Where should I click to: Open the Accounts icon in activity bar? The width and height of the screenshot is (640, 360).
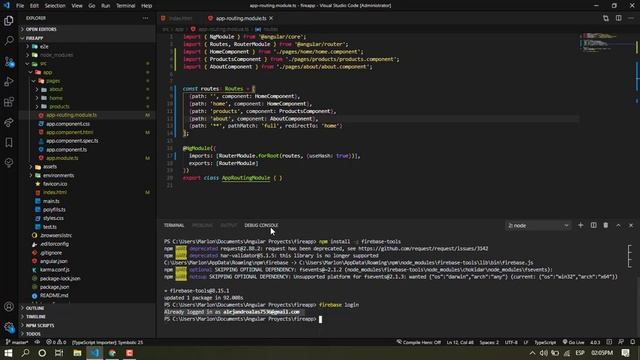9,307
